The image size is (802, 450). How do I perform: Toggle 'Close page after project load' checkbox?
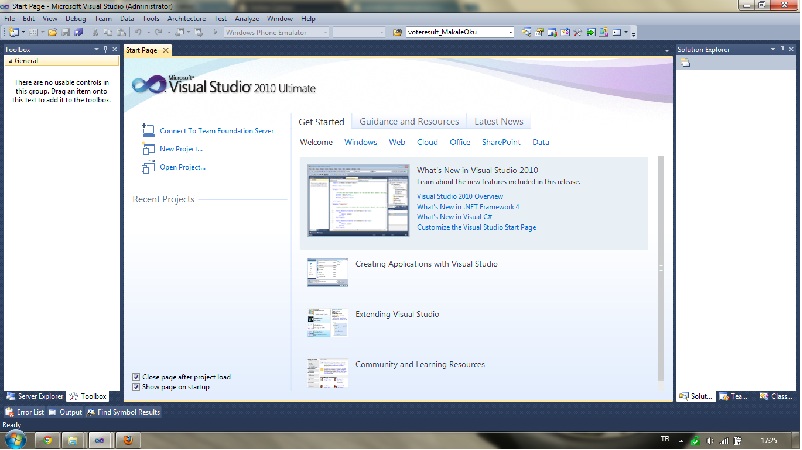(x=136, y=377)
